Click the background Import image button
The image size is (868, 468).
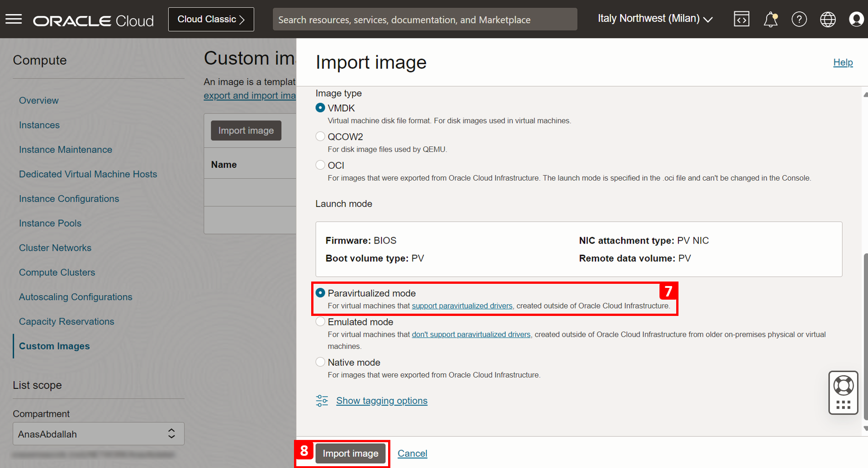(246, 130)
